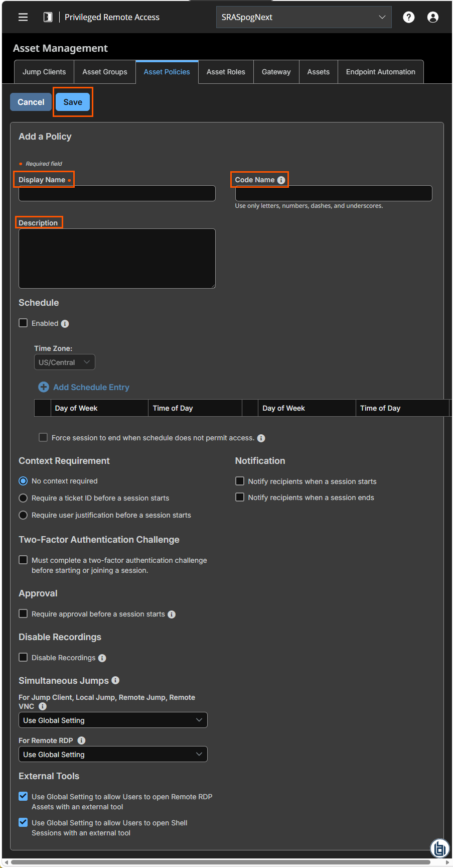
Task: Open the Endpoint Automation tab
Action: (x=381, y=72)
